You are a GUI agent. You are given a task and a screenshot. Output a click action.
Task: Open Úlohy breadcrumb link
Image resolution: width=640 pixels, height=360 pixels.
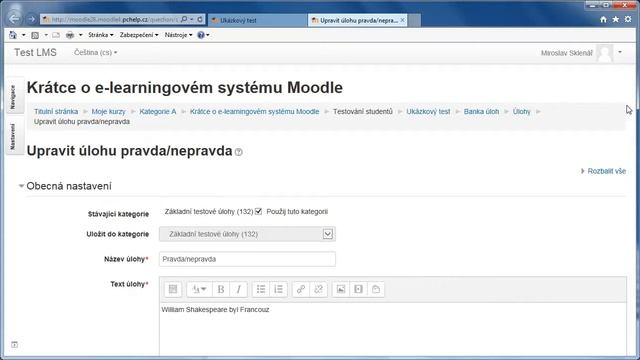[522, 111]
